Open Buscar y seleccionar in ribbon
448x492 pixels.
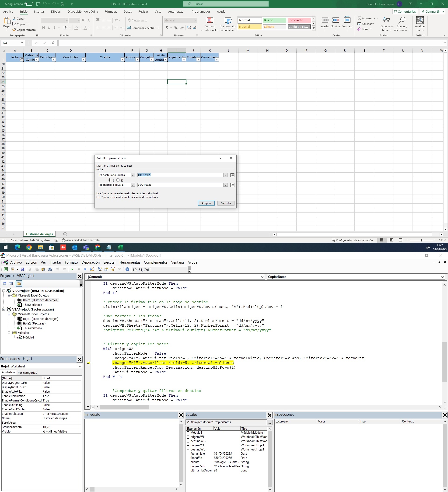point(402,24)
